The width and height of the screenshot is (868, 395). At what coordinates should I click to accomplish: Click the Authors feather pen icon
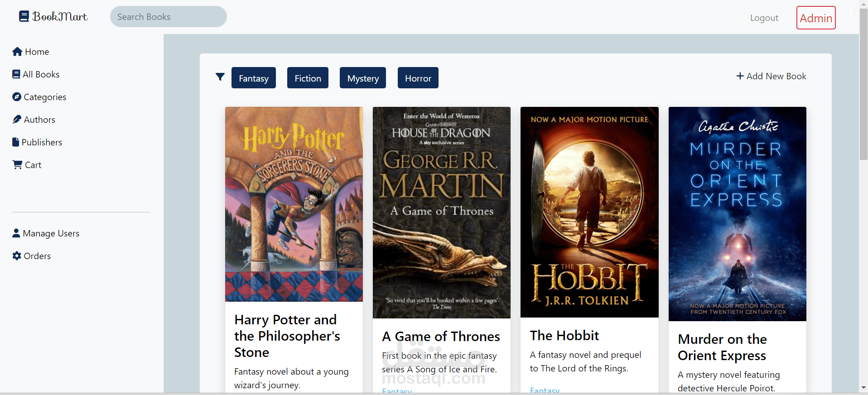tap(17, 119)
